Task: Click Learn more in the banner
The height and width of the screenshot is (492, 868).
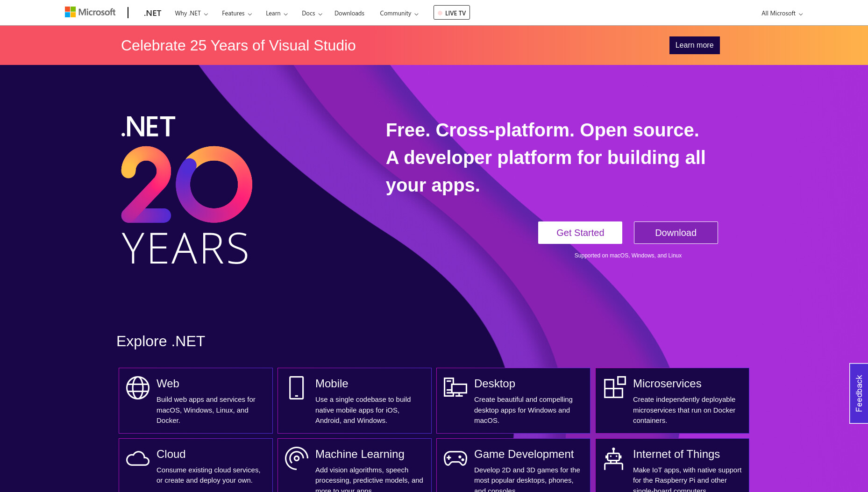Action: (694, 45)
